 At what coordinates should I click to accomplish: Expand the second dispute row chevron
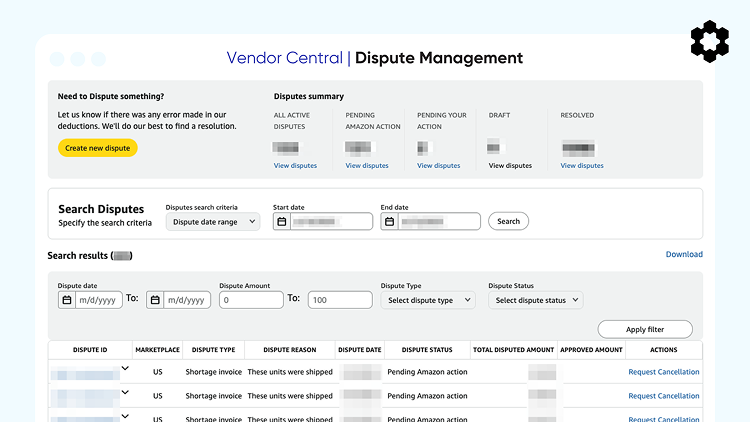click(125, 392)
